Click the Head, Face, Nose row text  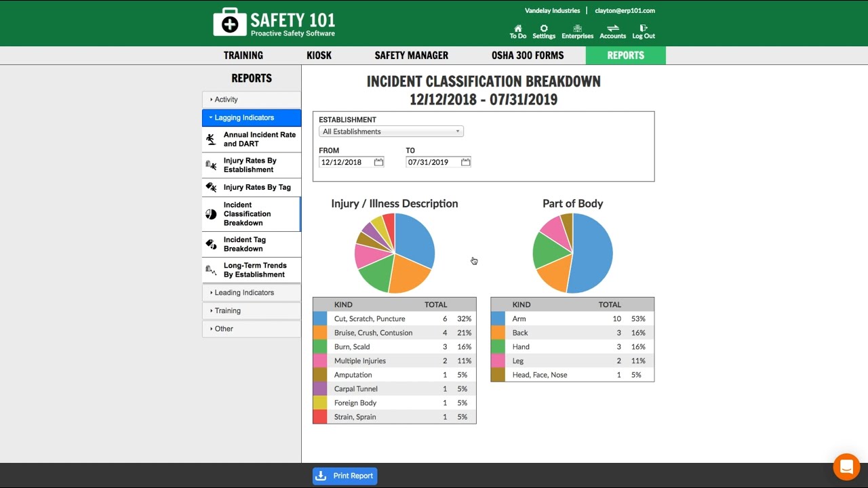point(540,375)
